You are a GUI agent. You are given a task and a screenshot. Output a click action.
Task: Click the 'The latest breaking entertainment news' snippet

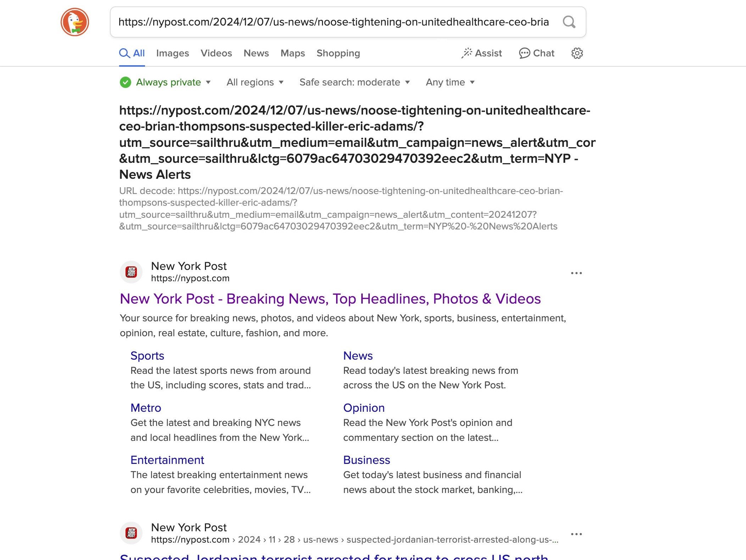point(221,482)
